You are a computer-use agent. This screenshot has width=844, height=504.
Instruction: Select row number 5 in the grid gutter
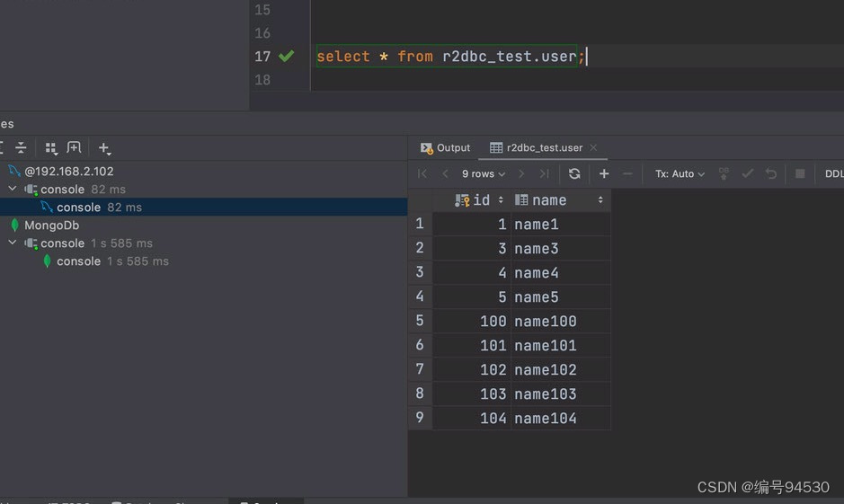tap(420, 321)
